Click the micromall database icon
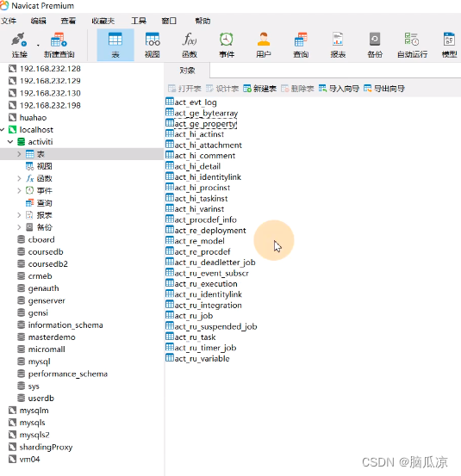461x476 pixels. (x=22, y=349)
